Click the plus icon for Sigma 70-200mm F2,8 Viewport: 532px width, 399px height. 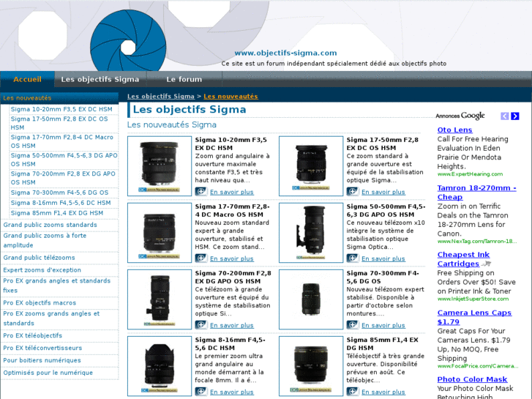pyautogui.click(x=201, y=324)
